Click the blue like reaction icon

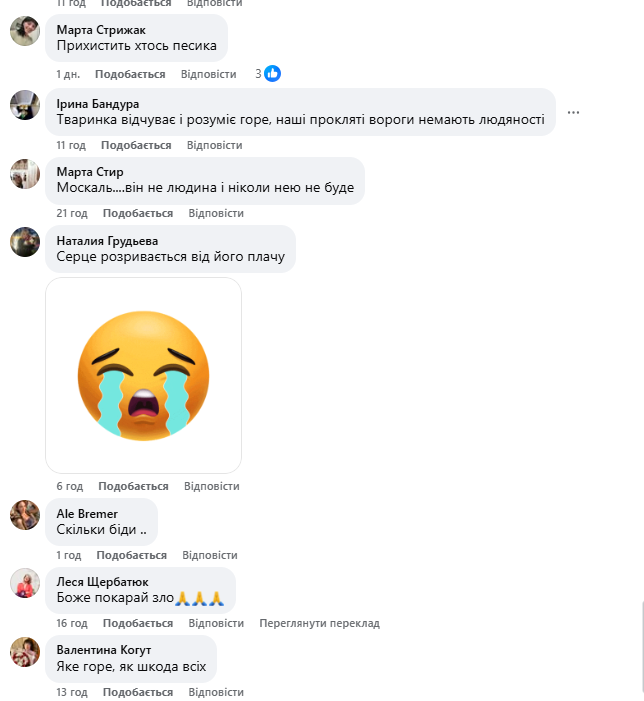pyautogui.click(x=272, y=73)
